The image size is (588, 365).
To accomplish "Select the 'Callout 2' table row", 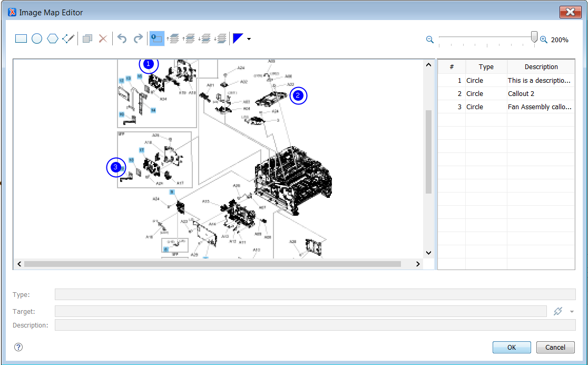I will [x=506, y=93].
